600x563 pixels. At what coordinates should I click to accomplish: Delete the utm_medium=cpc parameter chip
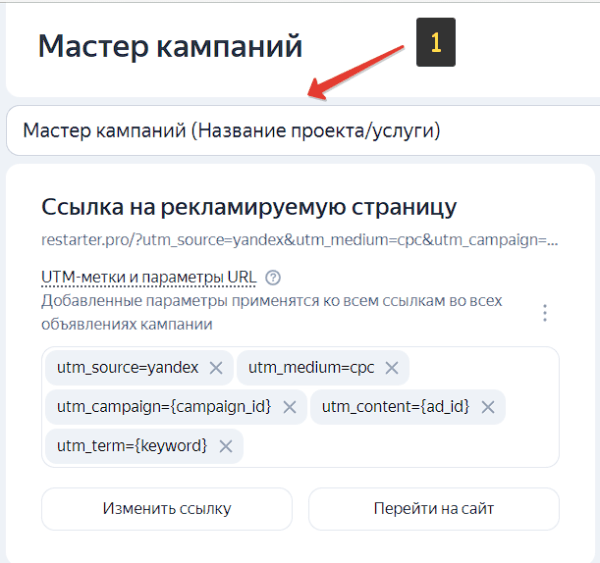(391, 368)
